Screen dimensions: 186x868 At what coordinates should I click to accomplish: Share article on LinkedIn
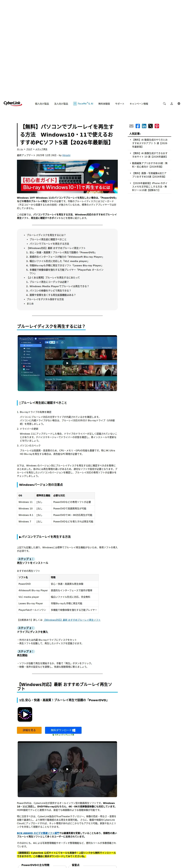(144, 126)
